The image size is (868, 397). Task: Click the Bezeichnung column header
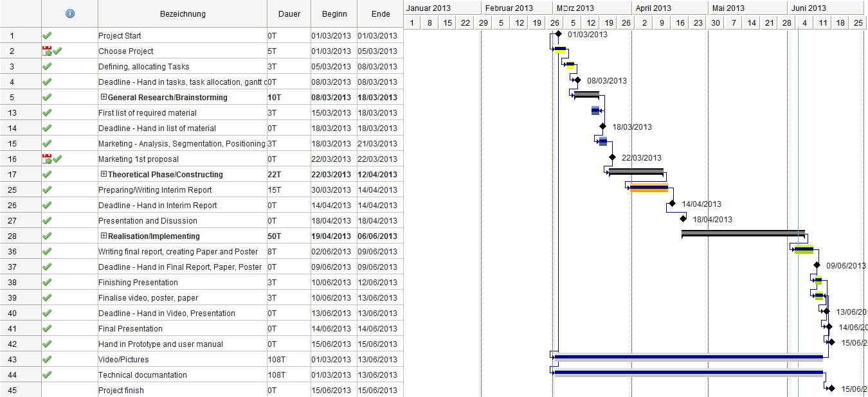[183, 13]
